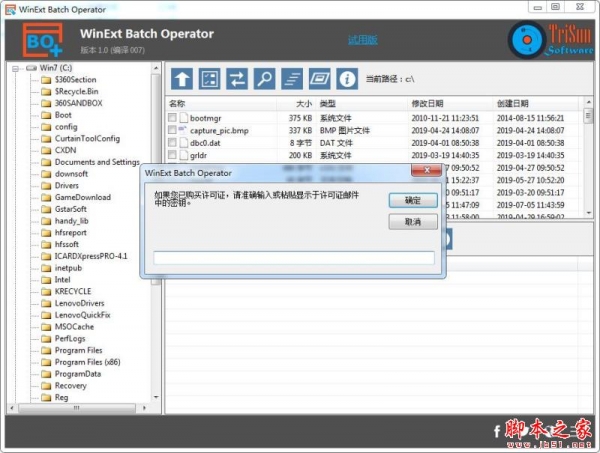This screenshot has height=453, width=600.
Task: Select the ICARDXpressPRO-4.1 folder
Action: pyautogui.click(x=91, y=256)
